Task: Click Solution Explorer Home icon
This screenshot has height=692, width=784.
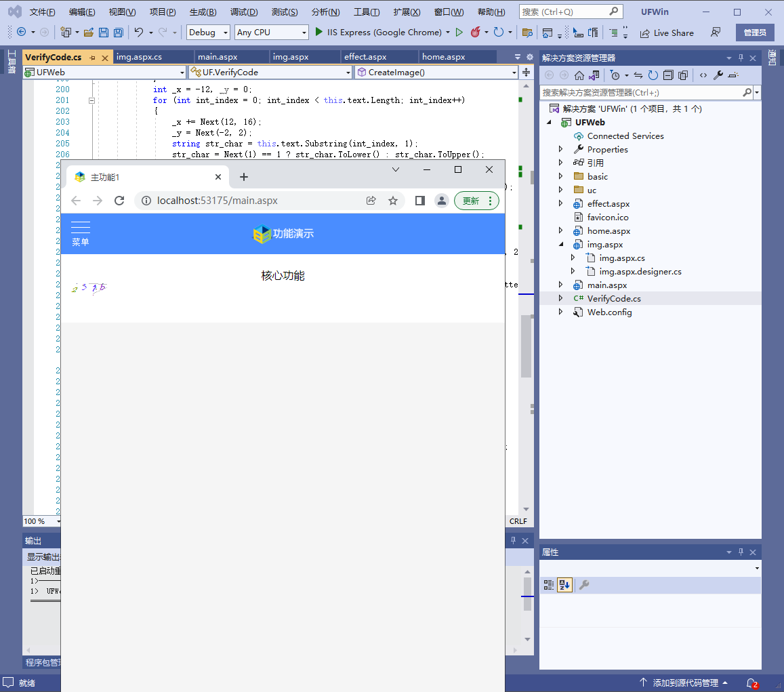Action: [x=579, y=75]
